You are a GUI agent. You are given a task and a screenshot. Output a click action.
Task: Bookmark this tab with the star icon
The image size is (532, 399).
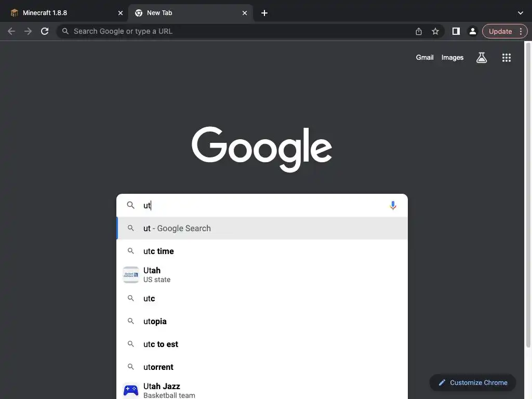(435, 31)
